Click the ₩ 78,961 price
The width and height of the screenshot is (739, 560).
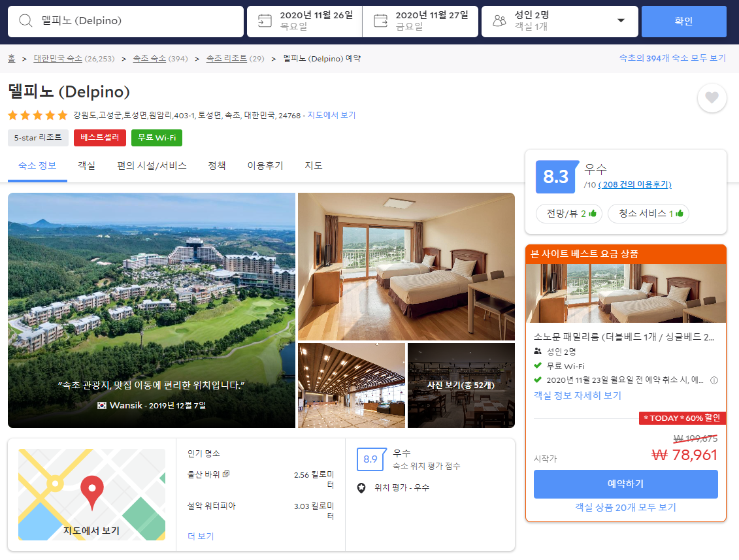click(x=684, y=455)
